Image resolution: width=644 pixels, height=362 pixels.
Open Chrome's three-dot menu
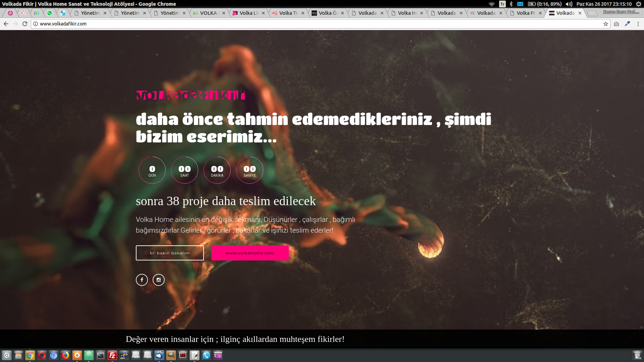[x=638, y=24]
